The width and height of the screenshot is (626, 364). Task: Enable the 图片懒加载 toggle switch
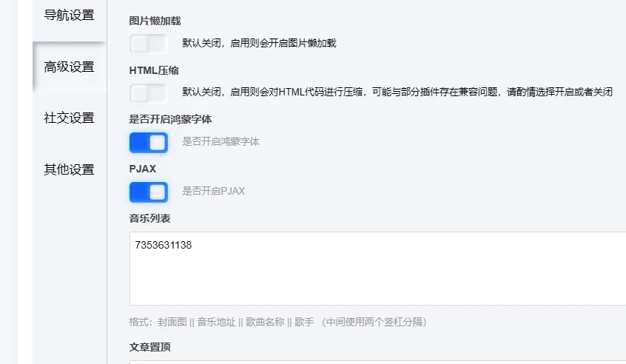pos(148,44)
